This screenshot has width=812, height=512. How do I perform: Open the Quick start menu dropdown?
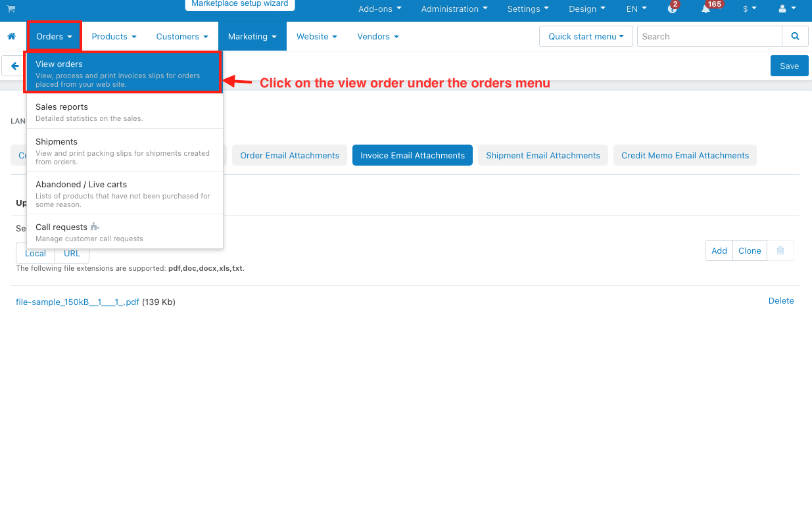pyautogui.click(x=586, y=36)
